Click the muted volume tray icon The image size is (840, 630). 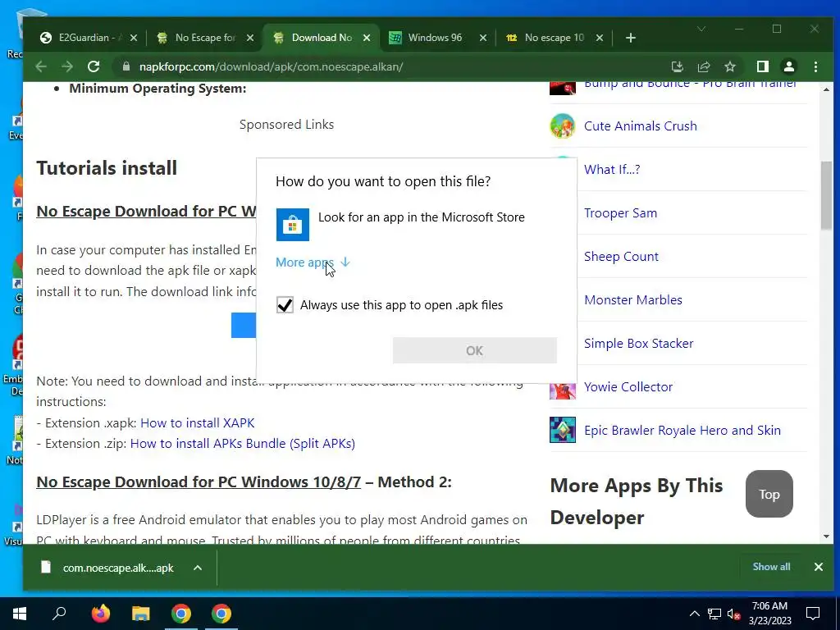[x=733, y=614]
